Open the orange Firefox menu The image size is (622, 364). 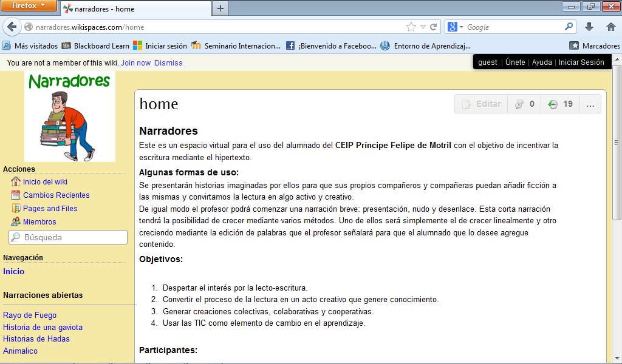pyautogui.click(x=29, y=5)
